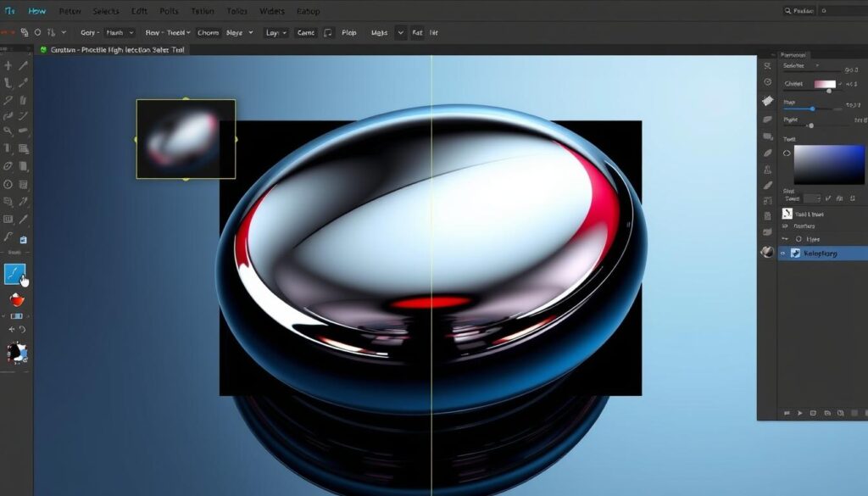This screenshot has width=868, height=496.
Task: Select the move tool at top of toolbox
Action: click(8, 65)
